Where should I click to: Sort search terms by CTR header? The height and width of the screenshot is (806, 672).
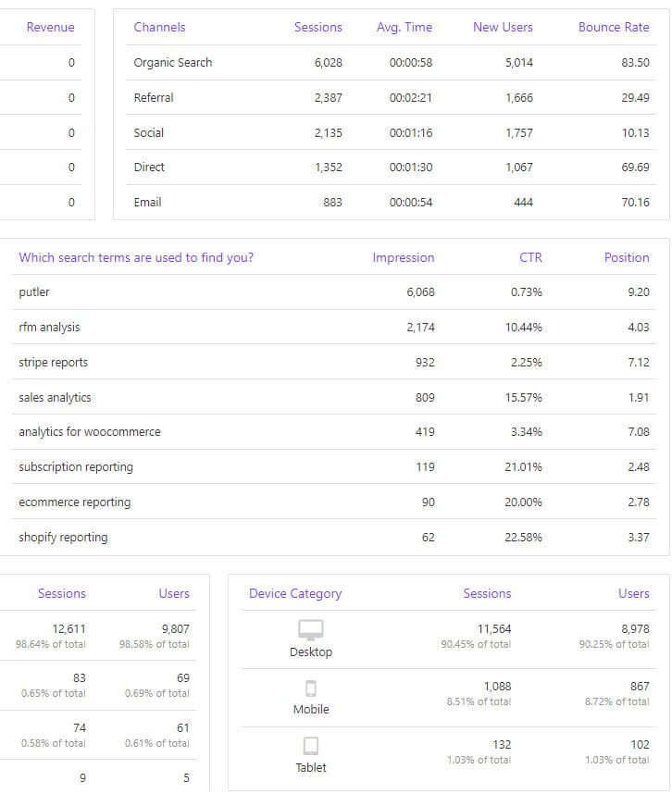pos(530,258)
